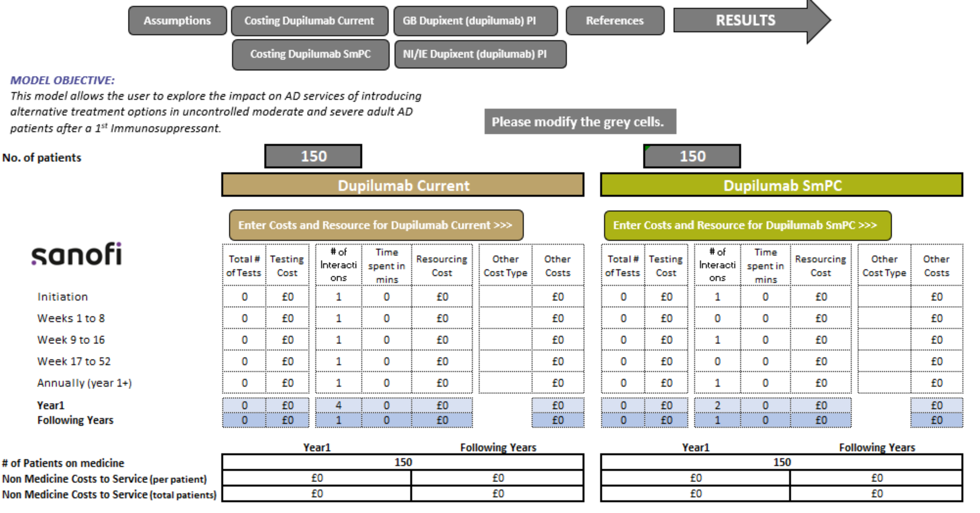Screen dimensions: 980x513
Task: Open the Assumptions sheet button
Action: 177,21
